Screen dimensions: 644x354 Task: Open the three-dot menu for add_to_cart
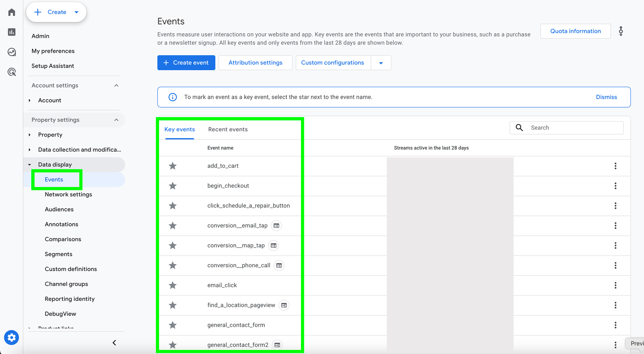[616, 166]
